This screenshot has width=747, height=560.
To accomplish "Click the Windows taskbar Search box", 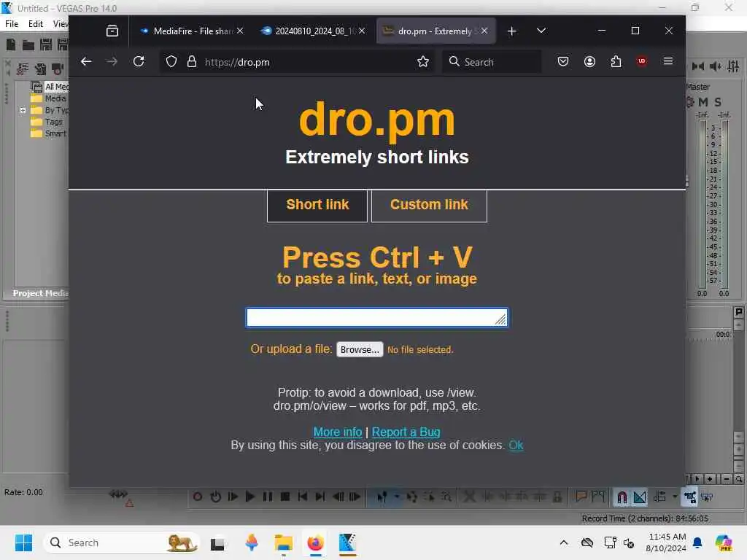I will [x=122, y=542].
